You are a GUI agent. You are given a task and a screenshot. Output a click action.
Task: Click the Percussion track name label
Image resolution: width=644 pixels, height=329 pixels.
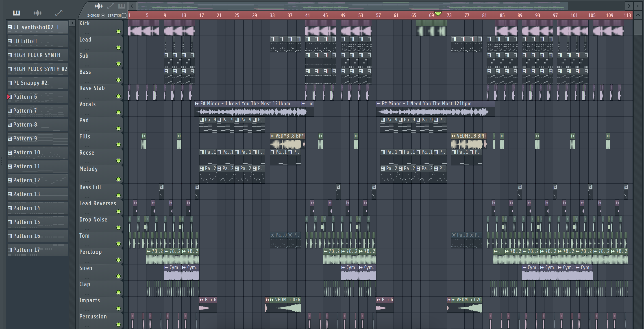[93, 317]
